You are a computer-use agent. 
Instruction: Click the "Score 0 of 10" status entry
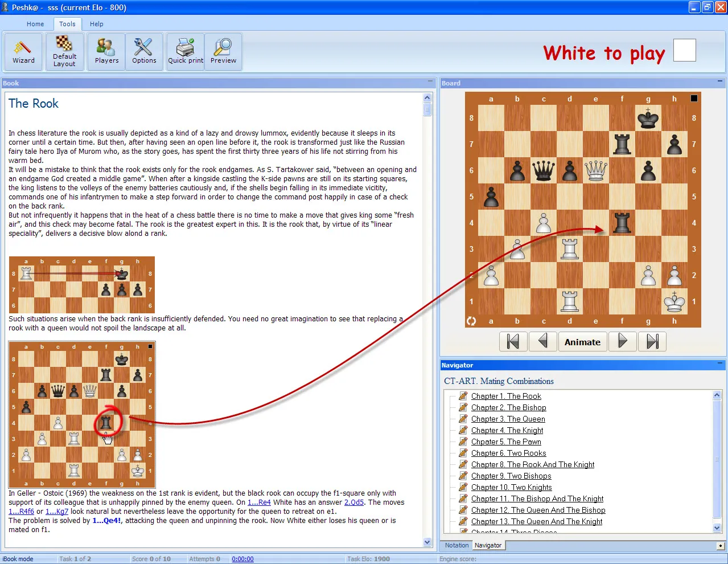(151, 559)
